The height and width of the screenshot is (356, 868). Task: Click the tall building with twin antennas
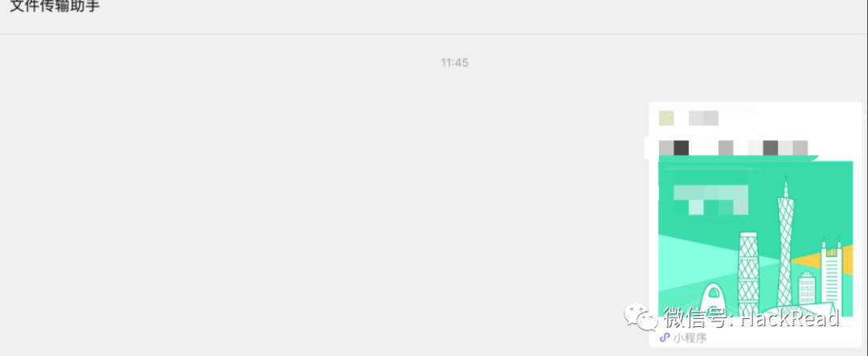832,272
